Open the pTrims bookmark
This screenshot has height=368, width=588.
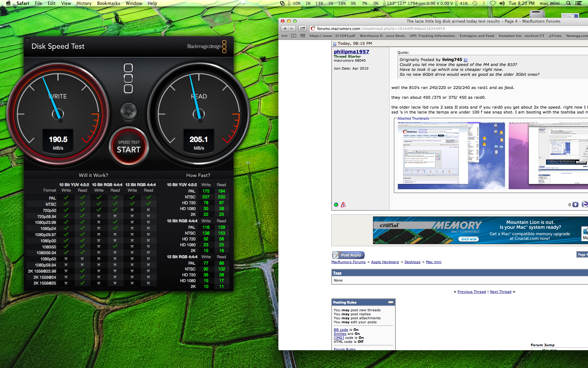(x=555, y=36)
